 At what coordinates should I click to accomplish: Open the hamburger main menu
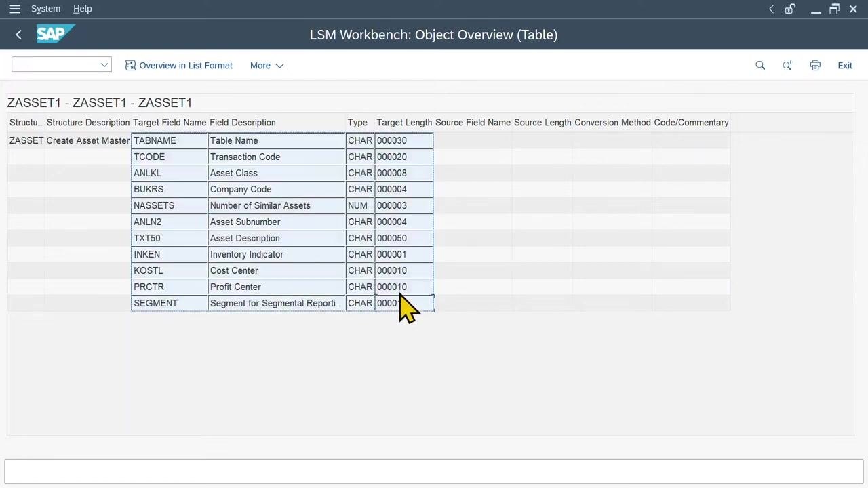[x=15, y=9]
